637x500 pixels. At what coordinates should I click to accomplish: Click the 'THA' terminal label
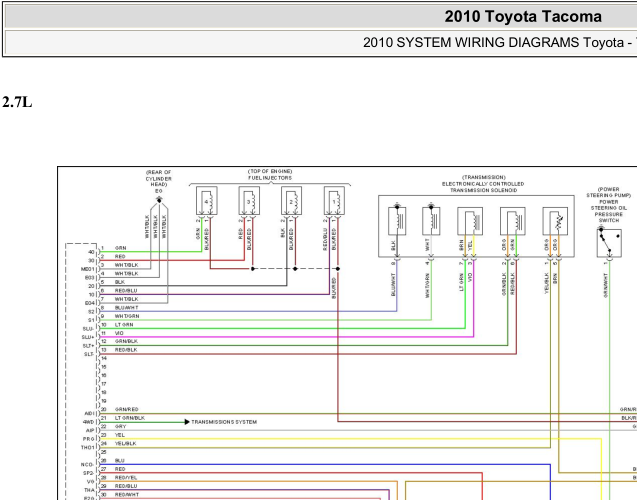(89, 490)
